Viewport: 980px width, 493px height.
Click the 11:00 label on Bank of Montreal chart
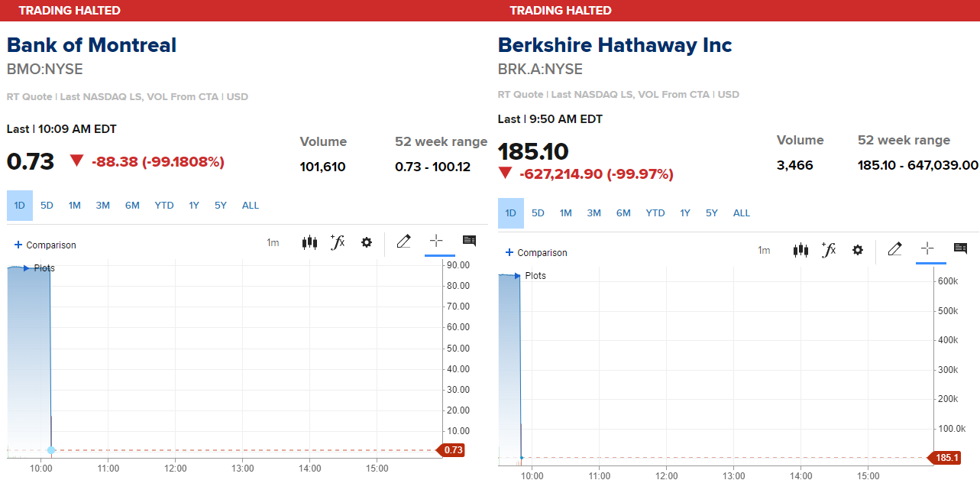pos(108,469)
